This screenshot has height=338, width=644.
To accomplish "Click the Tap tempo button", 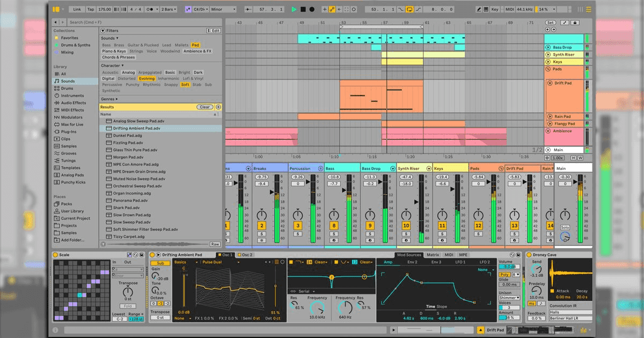I will 91,9.
